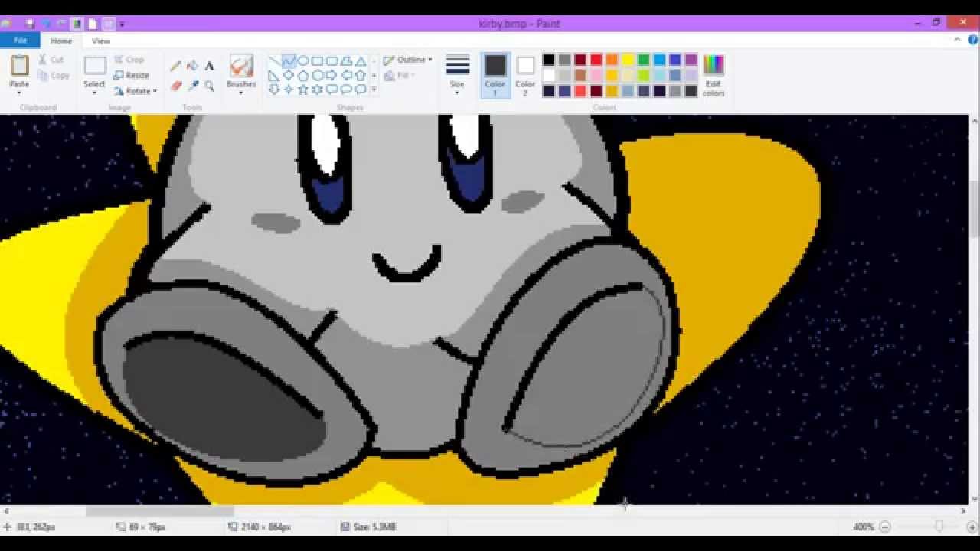Click the zoom in plus button
This screenshot has height=551, width=980.
(972, 527)
